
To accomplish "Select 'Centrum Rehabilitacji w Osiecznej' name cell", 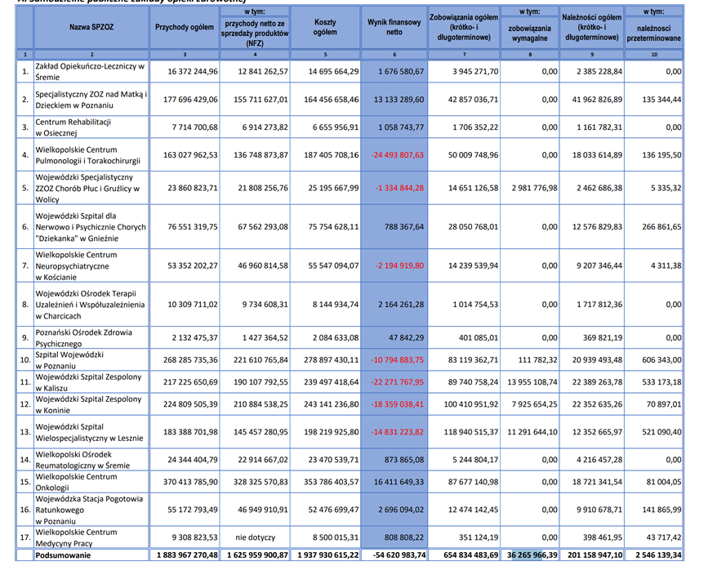I will [91, 127].
